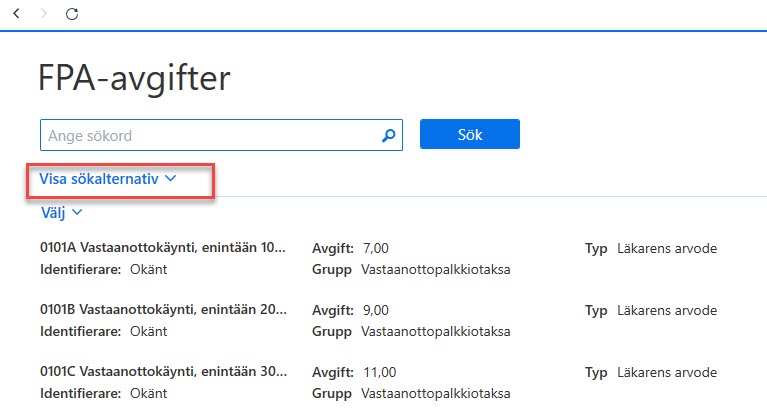Reload the page with refresh icon

(x=72, y=14)
